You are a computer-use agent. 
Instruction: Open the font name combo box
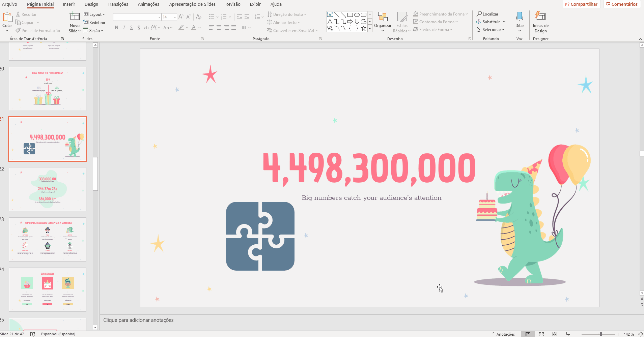point(137,17)
